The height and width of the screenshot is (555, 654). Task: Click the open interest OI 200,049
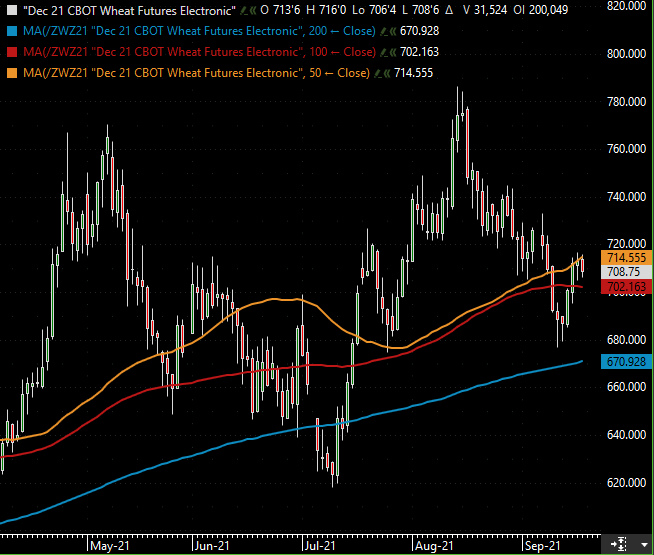click(541, 10)
